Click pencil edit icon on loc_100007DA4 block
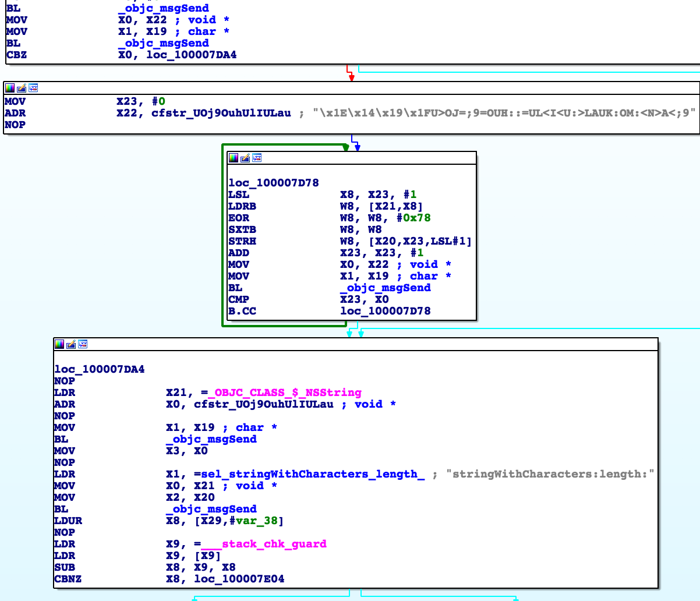Screen dimensions: 700x601 point(71,344)
